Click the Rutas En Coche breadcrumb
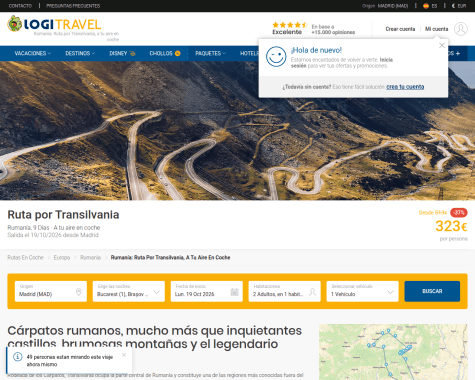This screenshot has height=380, width=475. point(25,257)
